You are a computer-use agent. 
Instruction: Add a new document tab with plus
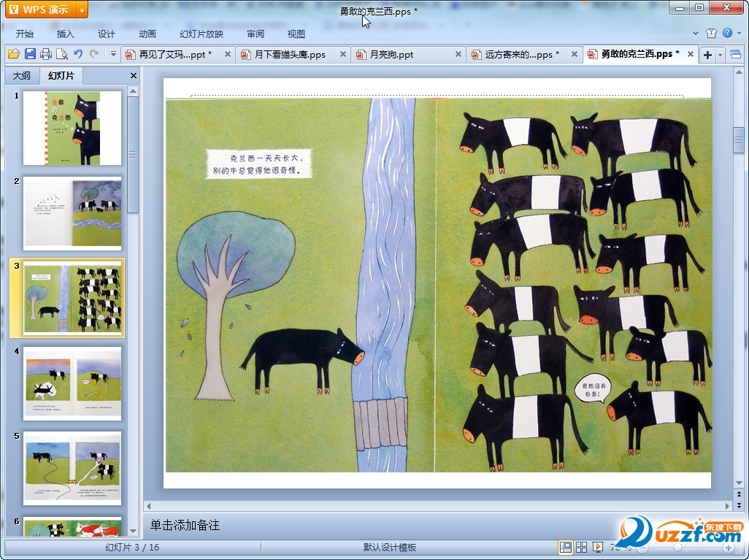[x=708, y=55]
